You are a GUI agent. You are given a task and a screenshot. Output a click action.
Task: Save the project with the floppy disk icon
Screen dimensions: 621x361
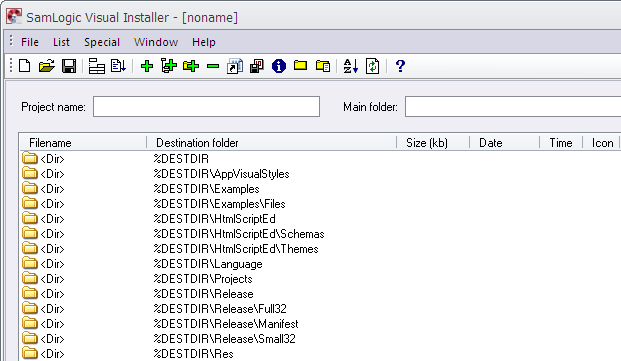pyautogui.click(x=69, y=66)
